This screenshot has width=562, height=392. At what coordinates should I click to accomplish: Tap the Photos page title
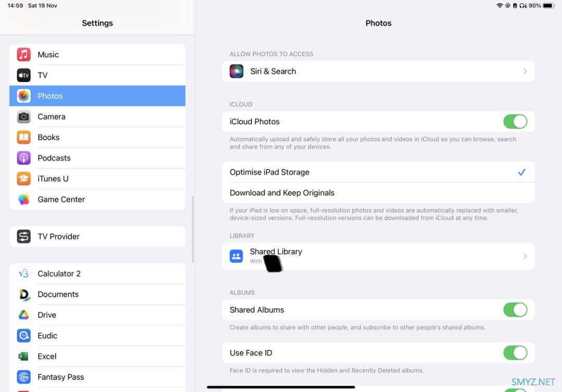(x=378, y=23)
